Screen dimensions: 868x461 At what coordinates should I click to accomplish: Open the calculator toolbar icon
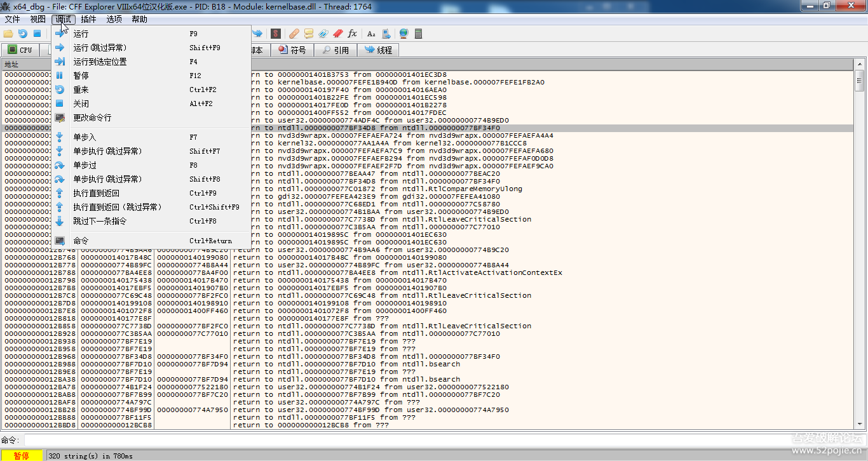(x=419, y=34)
